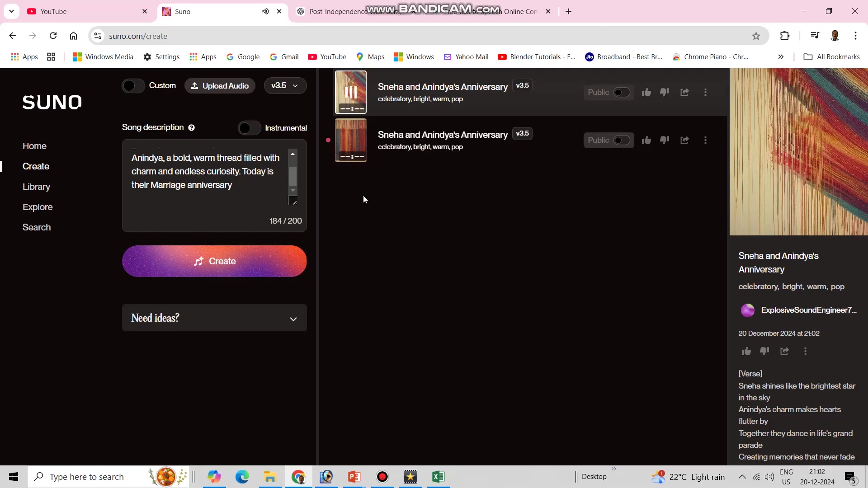Viewport: 868px width, 488px height.
Task: Open the tab groups grid bookmark icon
Action: tap(51, 57)
